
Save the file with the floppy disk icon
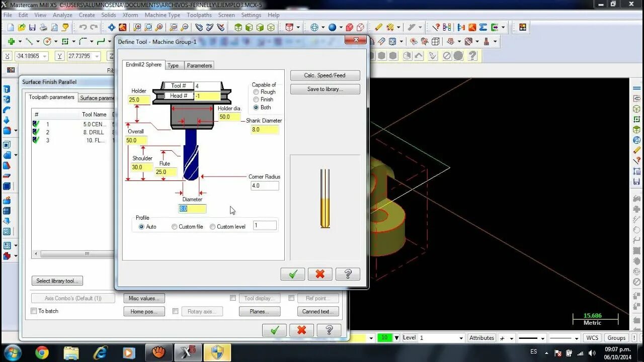(x=33, y=27)
